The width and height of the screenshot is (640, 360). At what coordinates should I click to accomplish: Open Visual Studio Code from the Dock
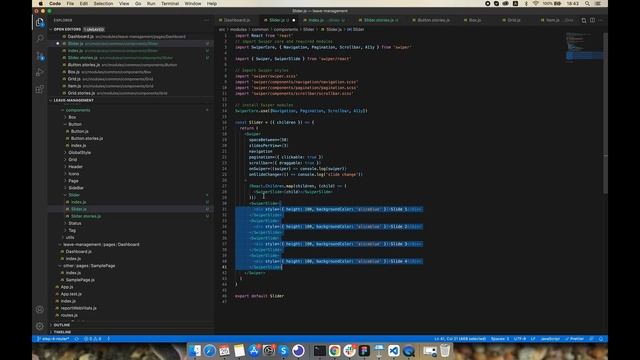click(394, 351)
